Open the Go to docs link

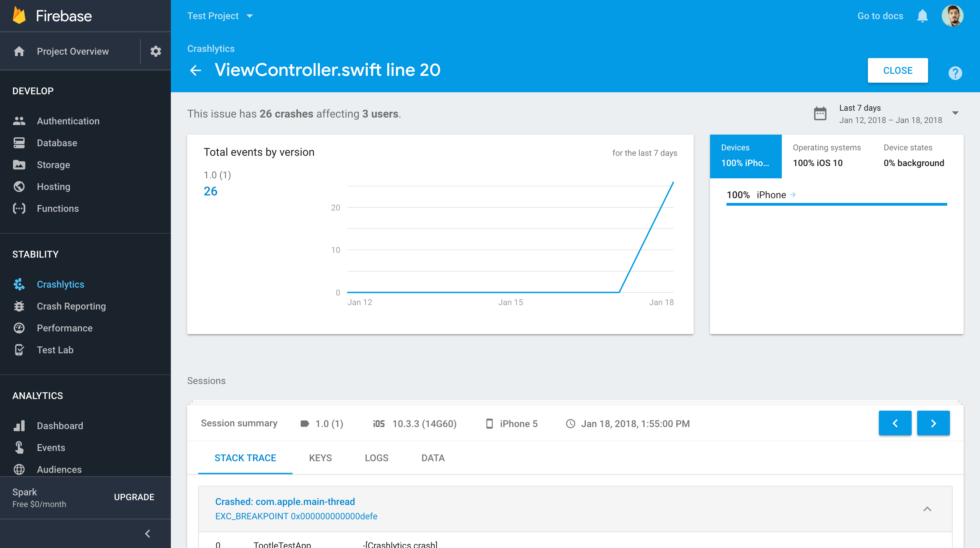click(x=880, y=16)
